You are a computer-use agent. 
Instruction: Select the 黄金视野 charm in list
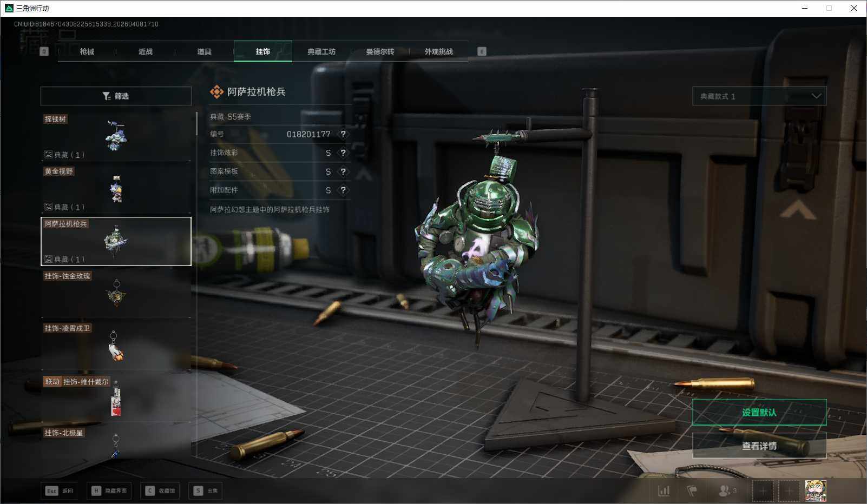[x=116, y=189]
